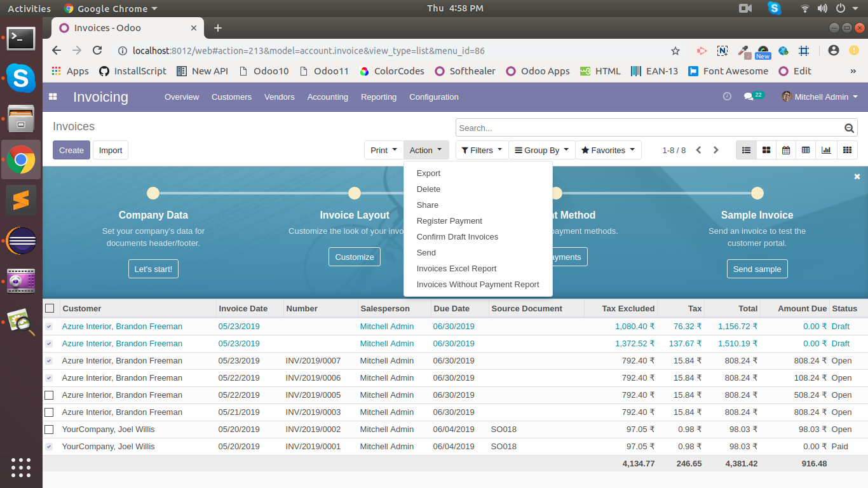Click the Import button
868x488 pixels.
[x=111, y=150]
